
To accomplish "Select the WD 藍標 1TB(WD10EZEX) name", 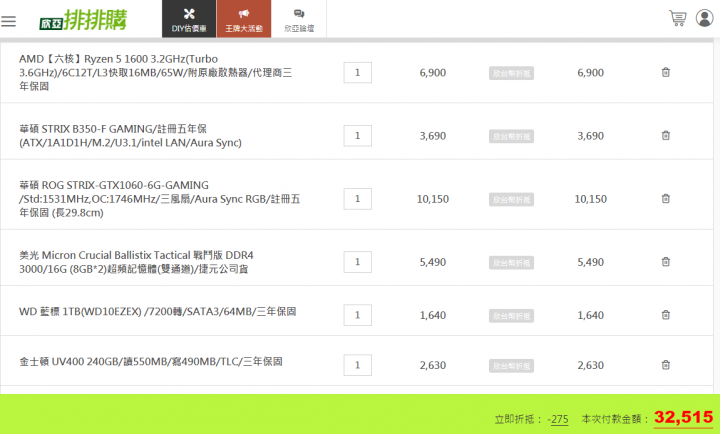I will (x=158, y=311).
